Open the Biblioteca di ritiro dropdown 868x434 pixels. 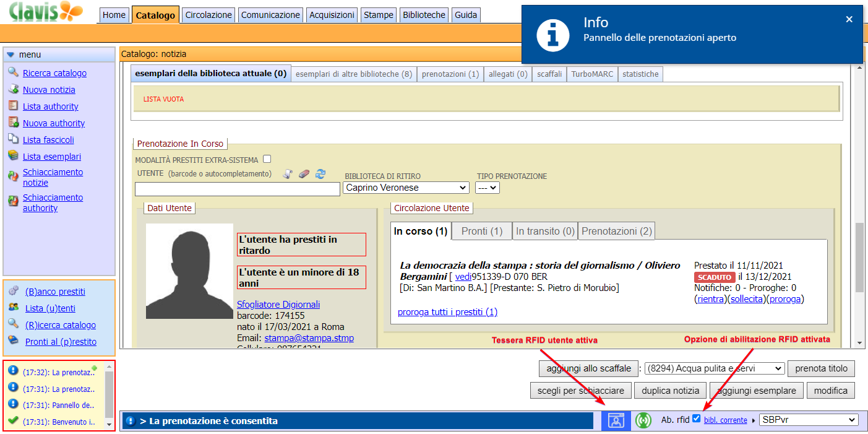[406, 188]
